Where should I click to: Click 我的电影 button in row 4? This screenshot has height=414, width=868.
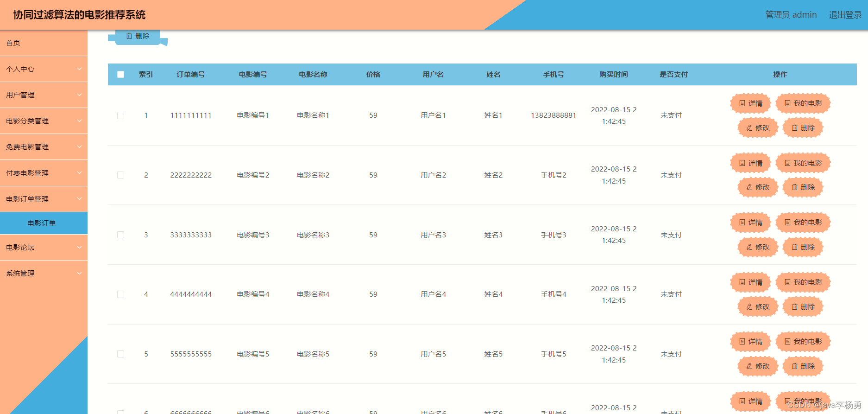803,282
